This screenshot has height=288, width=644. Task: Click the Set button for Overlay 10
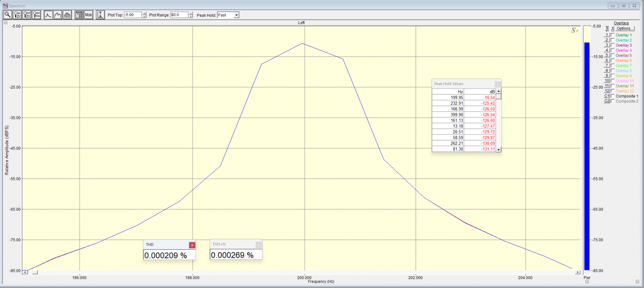pyautogui.click(x=607, y=81)
